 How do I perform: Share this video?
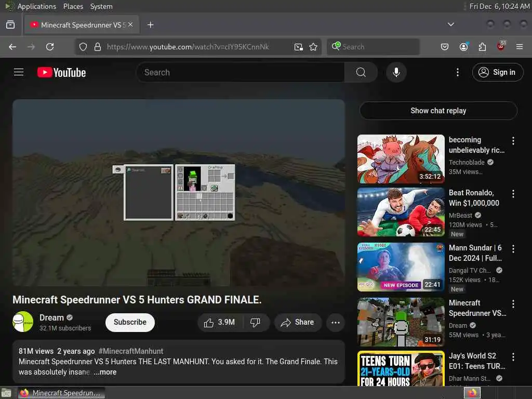298,322
